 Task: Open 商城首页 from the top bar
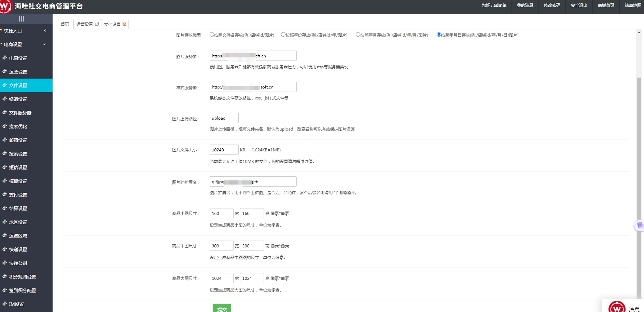(605, 5)
